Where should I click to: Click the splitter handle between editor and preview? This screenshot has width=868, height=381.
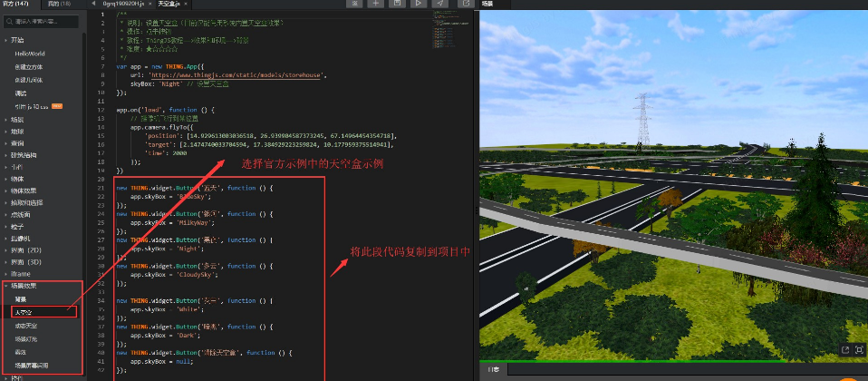(477, 210)
